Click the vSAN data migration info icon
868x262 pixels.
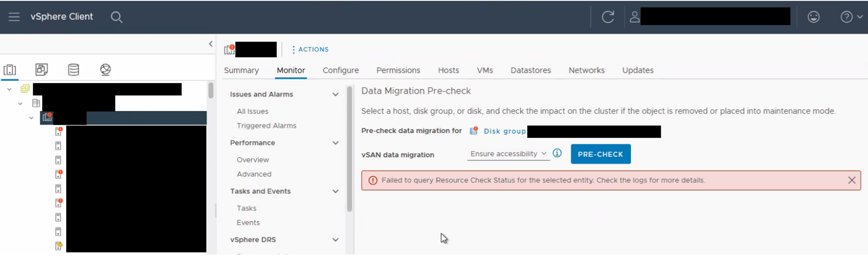pyautogui.click(x=557, y=153)
